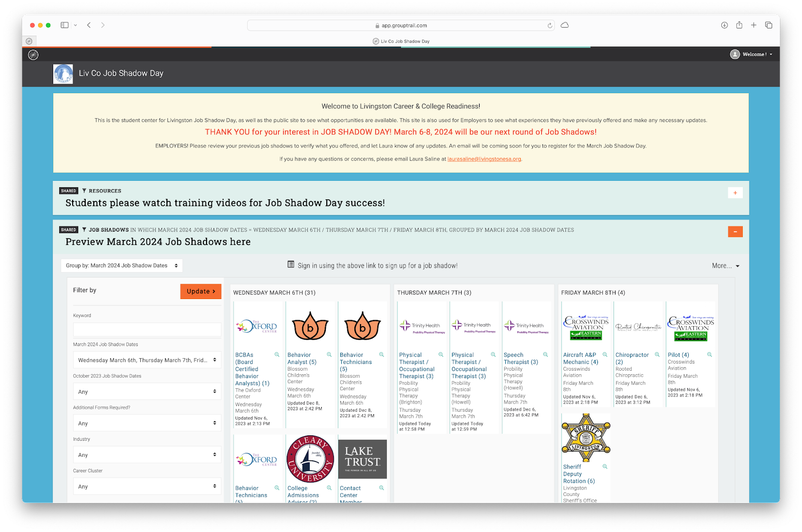The image size is (802, 532).
Task: Click the magnifier icon next to Pilot listing
Action: click(x=709, y=355)
